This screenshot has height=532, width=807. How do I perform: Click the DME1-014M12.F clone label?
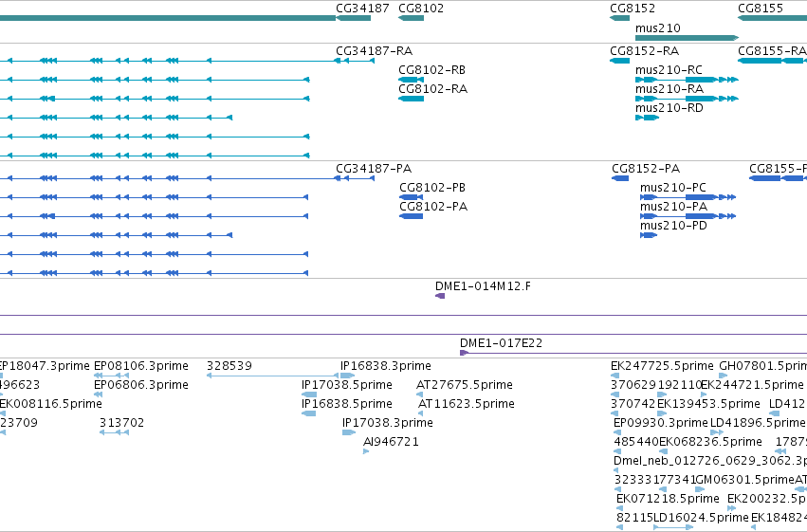[483, 286]
